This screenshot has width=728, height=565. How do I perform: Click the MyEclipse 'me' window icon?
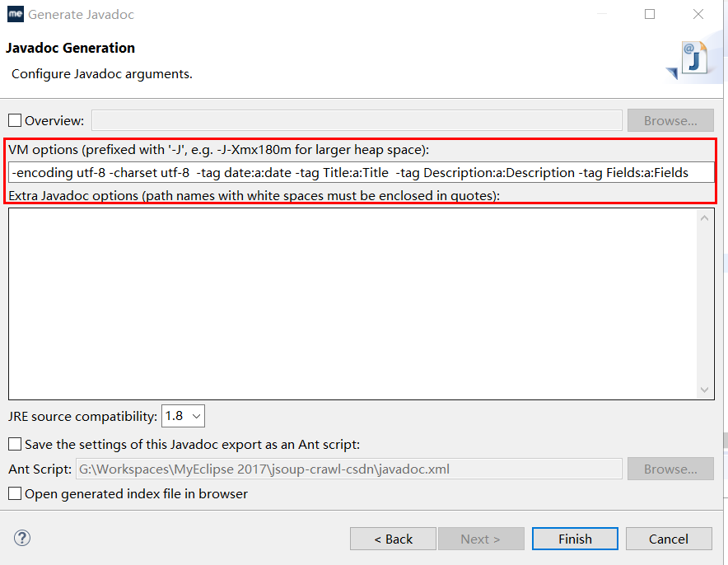pyautogui.click(x=16, y=14)
